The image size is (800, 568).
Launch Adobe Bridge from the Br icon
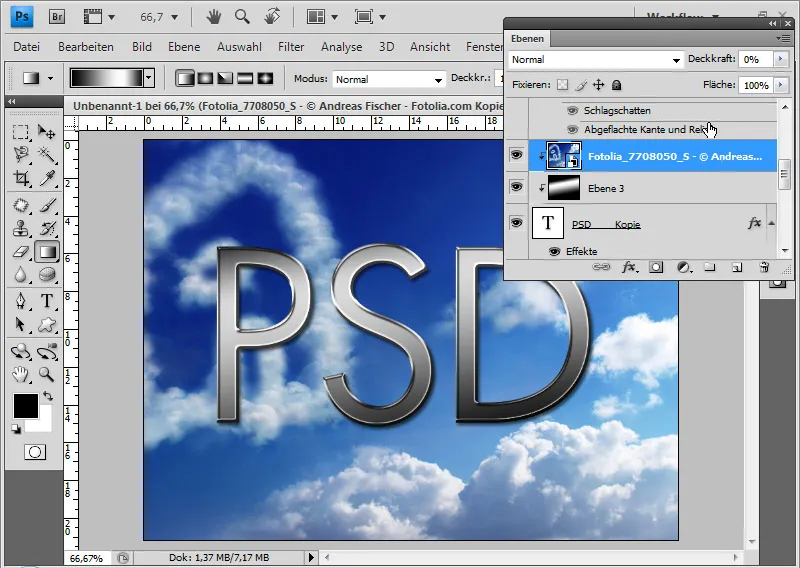(57, 17)
